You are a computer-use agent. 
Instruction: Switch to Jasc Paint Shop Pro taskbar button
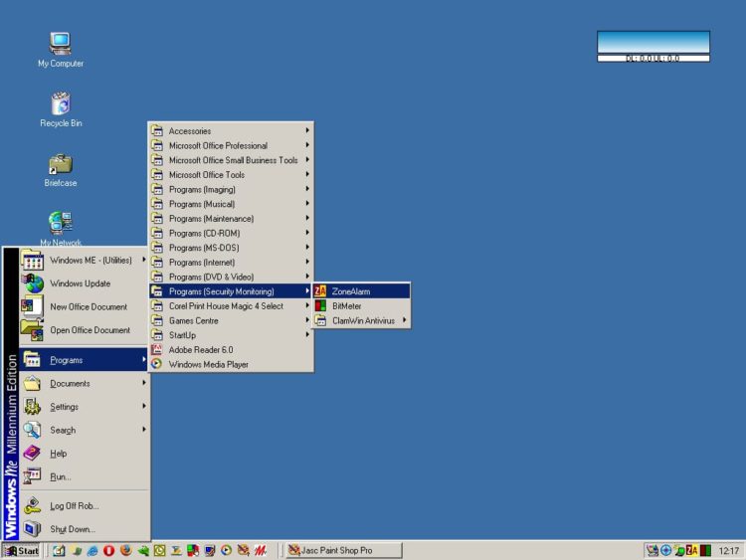tap(343, 550)
